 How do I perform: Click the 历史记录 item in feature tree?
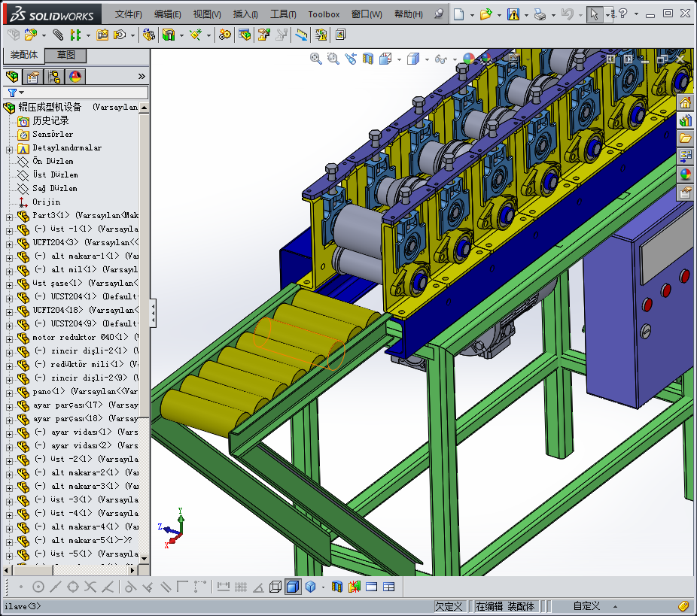tap(50, 121)
